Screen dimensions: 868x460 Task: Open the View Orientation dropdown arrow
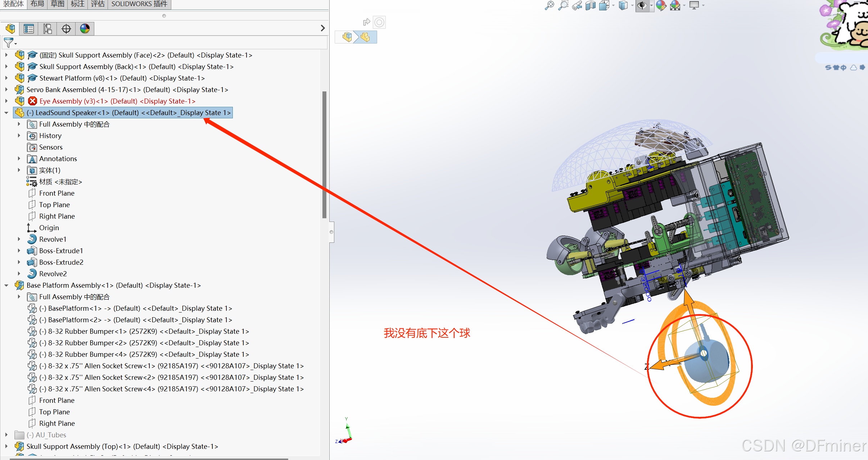click(614, 5)
